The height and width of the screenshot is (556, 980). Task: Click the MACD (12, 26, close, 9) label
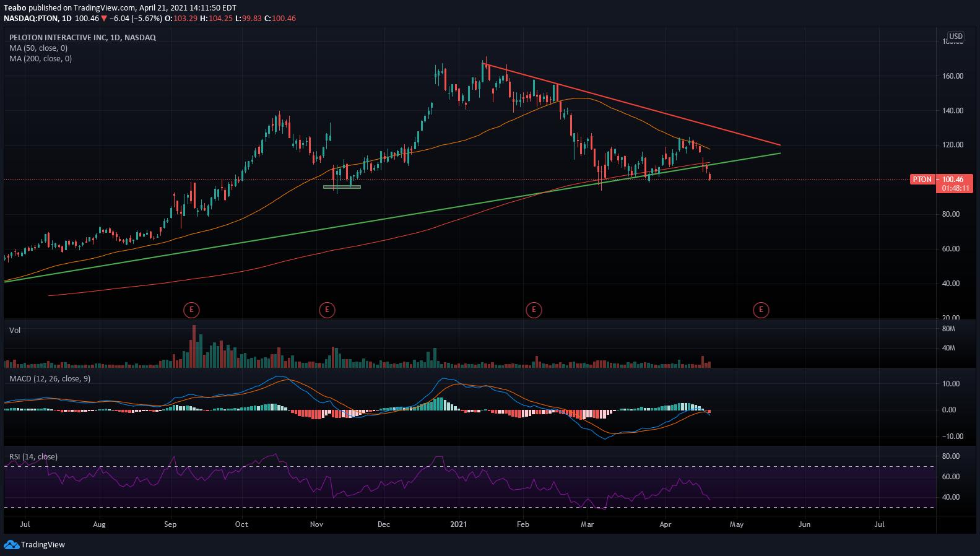(x=50, y=379)
